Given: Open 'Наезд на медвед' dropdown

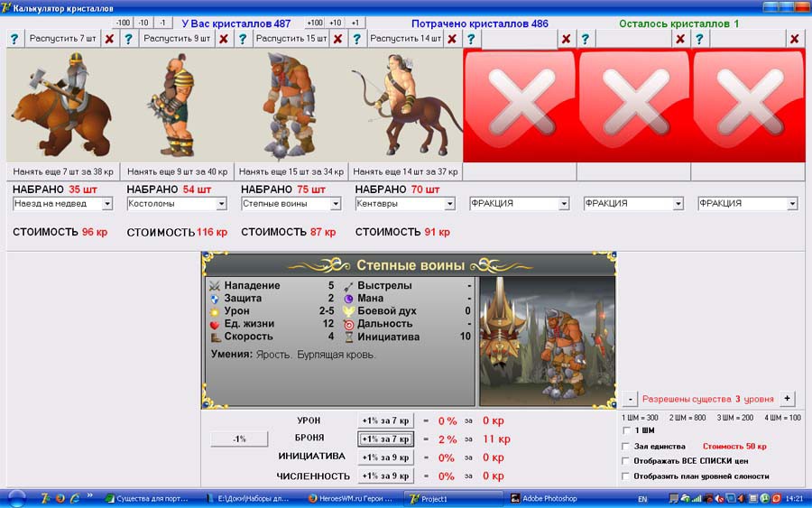Looking at the screenshot, I should click(x=107, y=204).
